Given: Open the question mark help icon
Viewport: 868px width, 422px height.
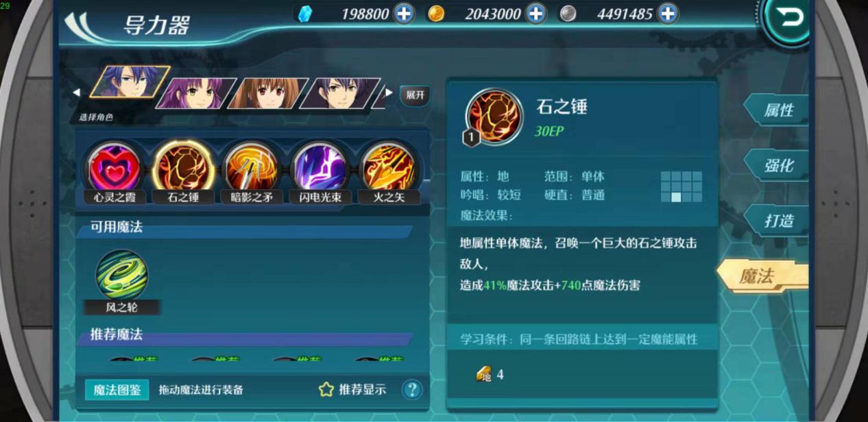Looking at the screenshot, I should 411,390.
